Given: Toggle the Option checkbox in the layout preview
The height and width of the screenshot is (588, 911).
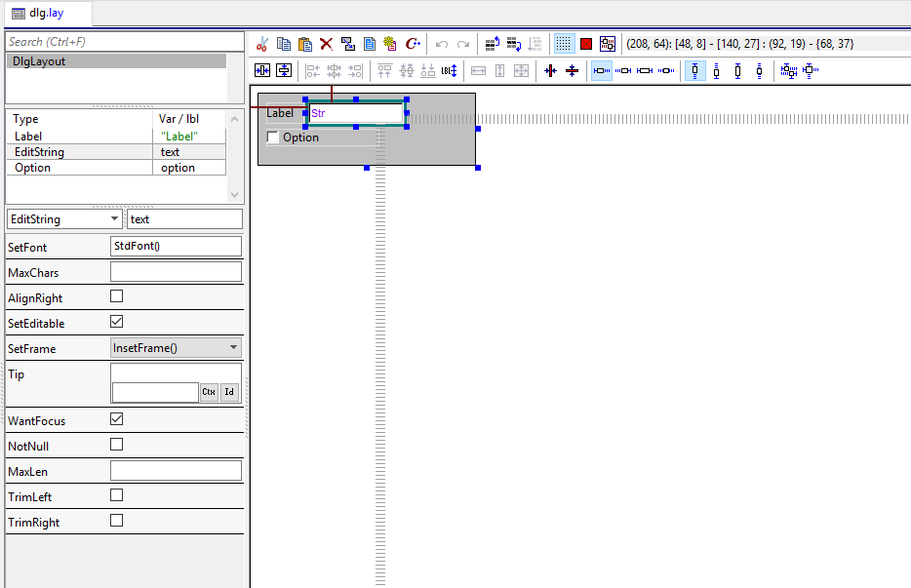Looking at the screenshot, I should 273,137.
